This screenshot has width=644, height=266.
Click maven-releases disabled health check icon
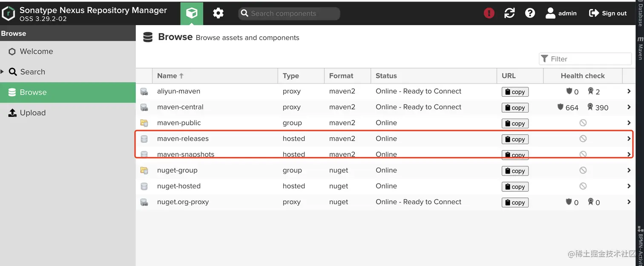pos(583,139)
